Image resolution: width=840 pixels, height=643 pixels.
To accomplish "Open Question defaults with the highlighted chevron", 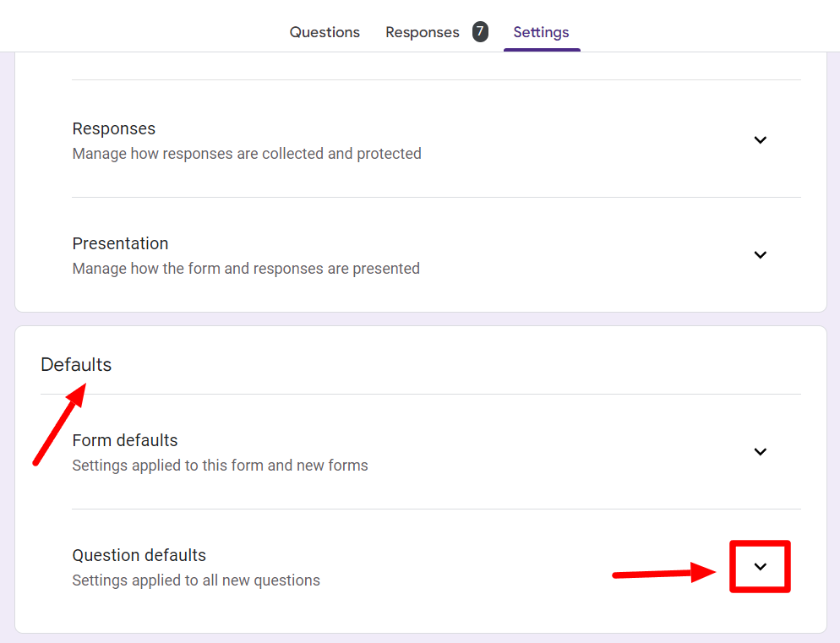I will point(761,566).
